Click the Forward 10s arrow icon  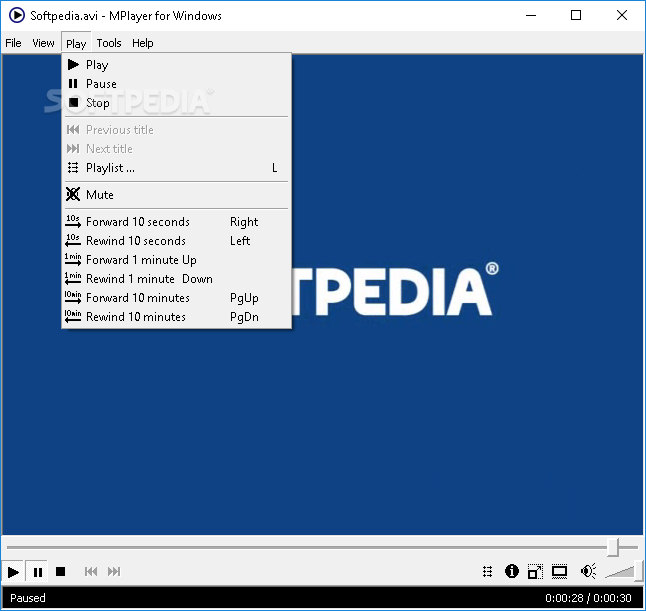coord(73,222)
